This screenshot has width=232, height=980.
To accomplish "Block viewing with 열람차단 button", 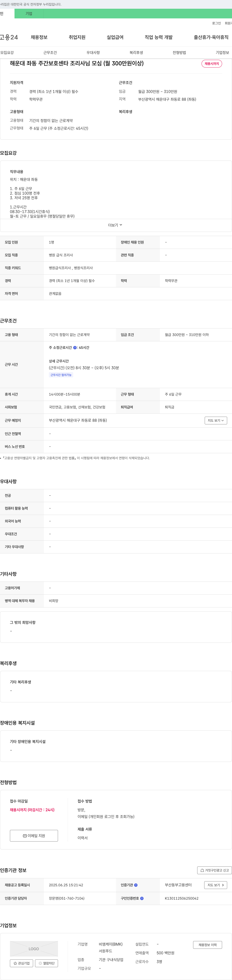I will click(x=46, y=964).
